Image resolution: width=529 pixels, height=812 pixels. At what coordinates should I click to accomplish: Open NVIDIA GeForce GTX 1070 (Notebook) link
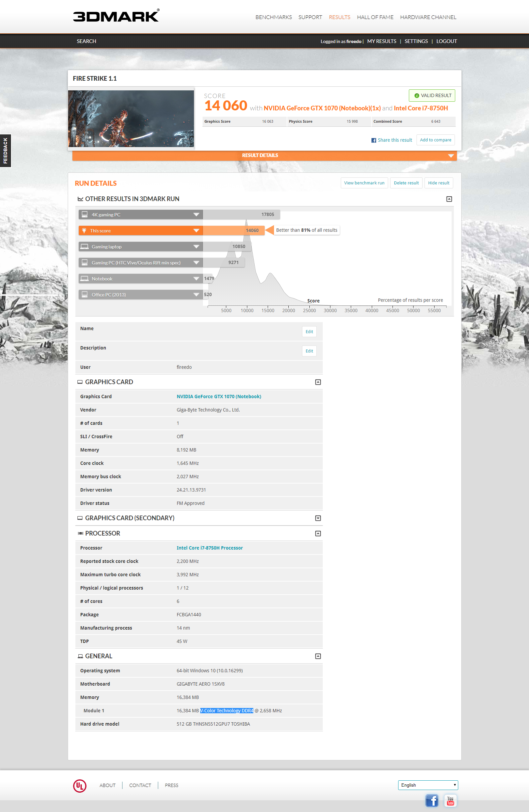click(x=219, y=396)
